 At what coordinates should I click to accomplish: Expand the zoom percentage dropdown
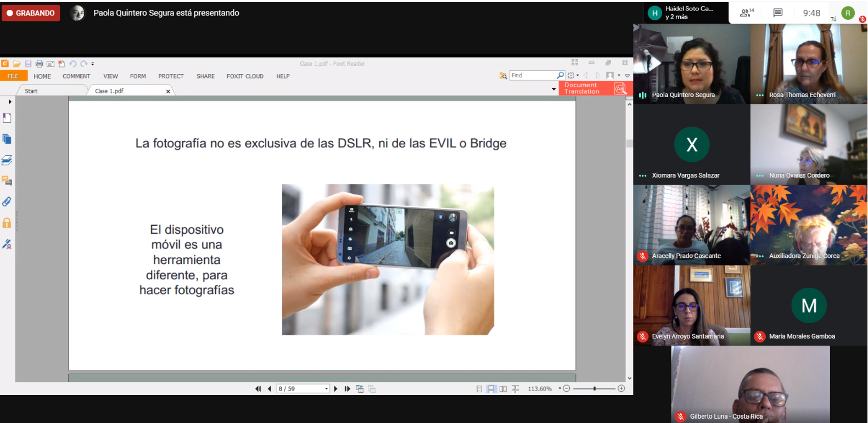[x=559, y=388]
